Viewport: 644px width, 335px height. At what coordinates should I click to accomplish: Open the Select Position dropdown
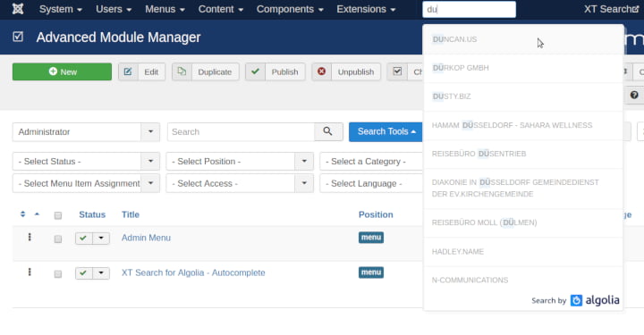point(240,162)
